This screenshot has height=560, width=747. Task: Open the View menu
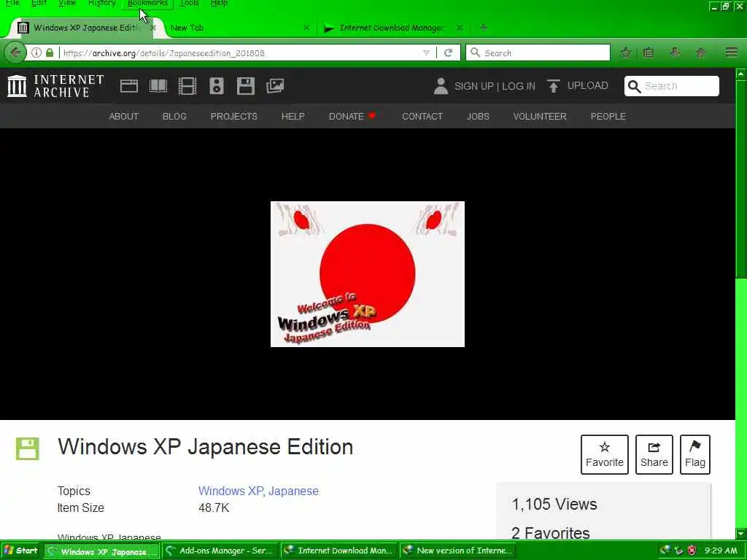tap(67, 3)
